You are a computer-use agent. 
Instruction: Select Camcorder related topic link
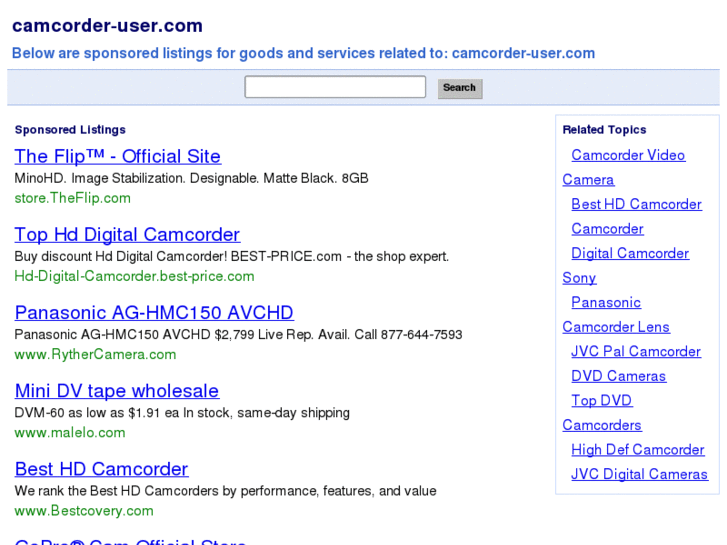point(607,229)
